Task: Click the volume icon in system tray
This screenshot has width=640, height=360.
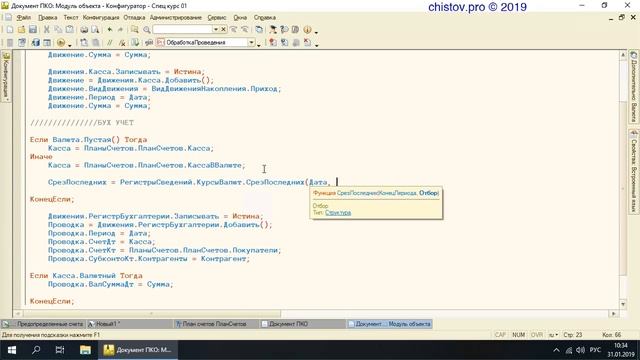Action: 581,350
